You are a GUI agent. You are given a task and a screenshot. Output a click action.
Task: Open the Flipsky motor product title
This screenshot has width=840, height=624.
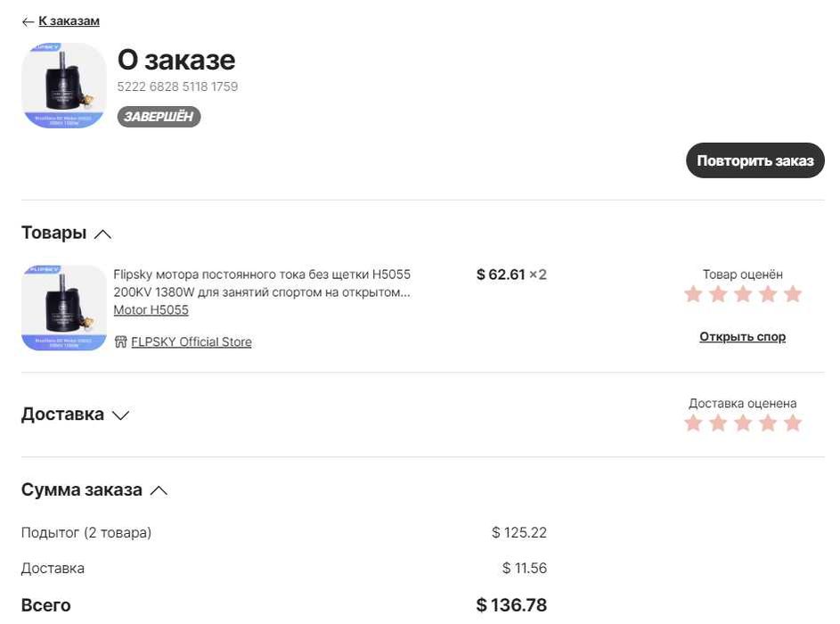click(262, 283)
